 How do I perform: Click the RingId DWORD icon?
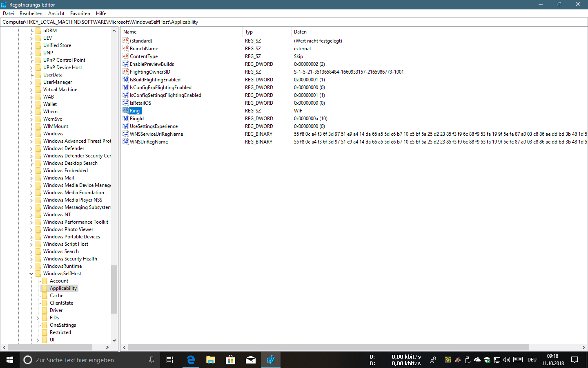coord(126,118)
